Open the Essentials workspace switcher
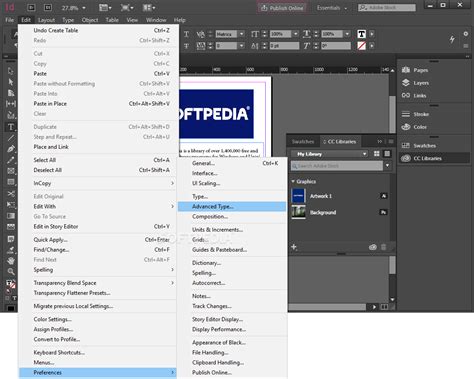Viewport: 474px width, 379px height. [x=331, y=8]
